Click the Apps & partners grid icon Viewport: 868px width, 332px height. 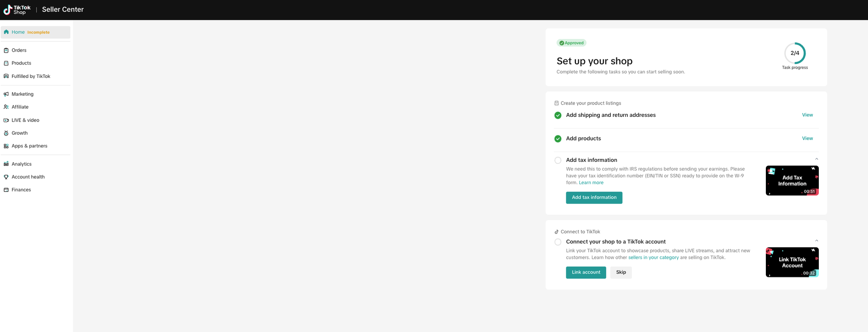coord(6,146)
